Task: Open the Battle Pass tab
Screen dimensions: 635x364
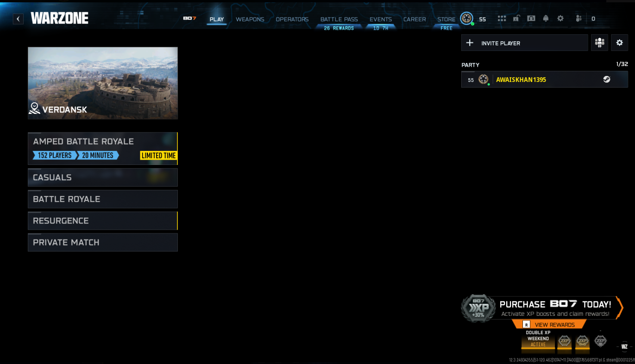Action: coord(339,19)
